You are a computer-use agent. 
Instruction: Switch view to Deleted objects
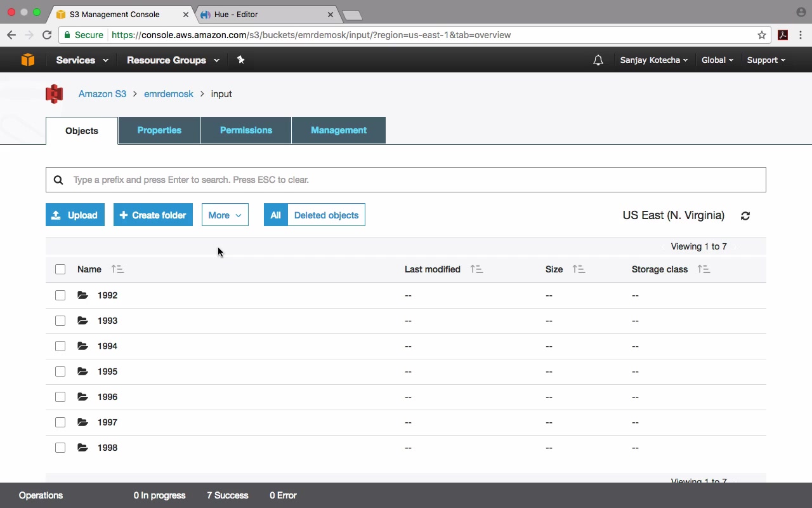(326, 215)
